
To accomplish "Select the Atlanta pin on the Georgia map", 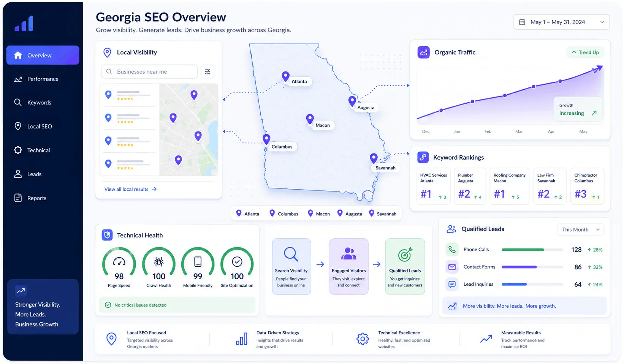I will (285, 77).
